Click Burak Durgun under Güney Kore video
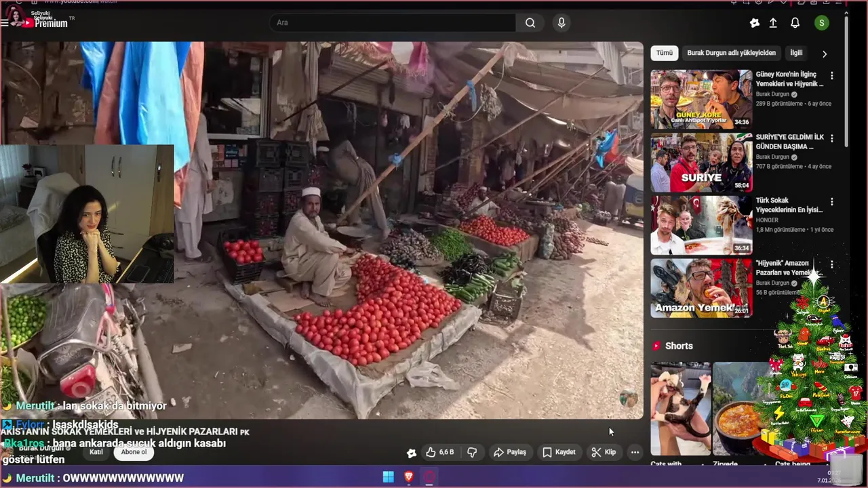Viewport: 868px width, 488px height. coord(772,94)
